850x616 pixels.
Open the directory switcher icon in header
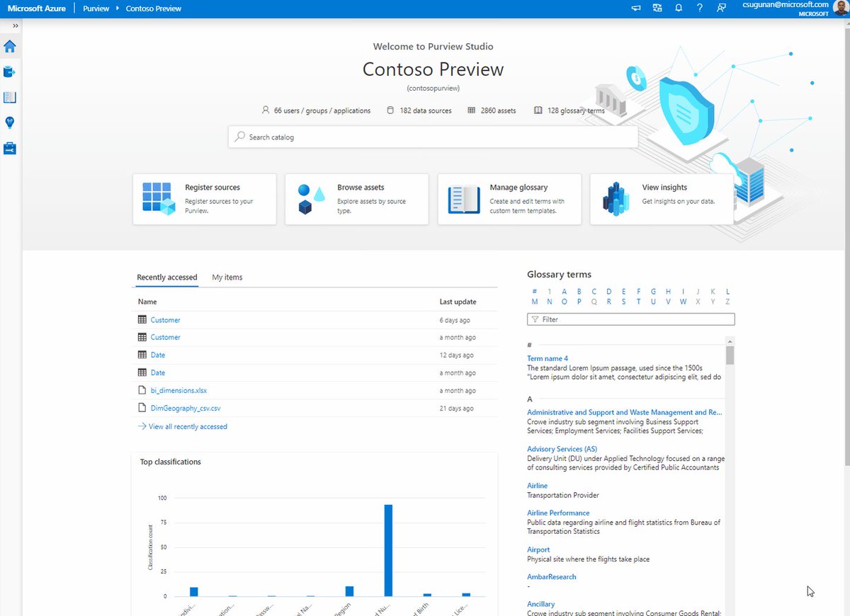[x=657, y=8]
